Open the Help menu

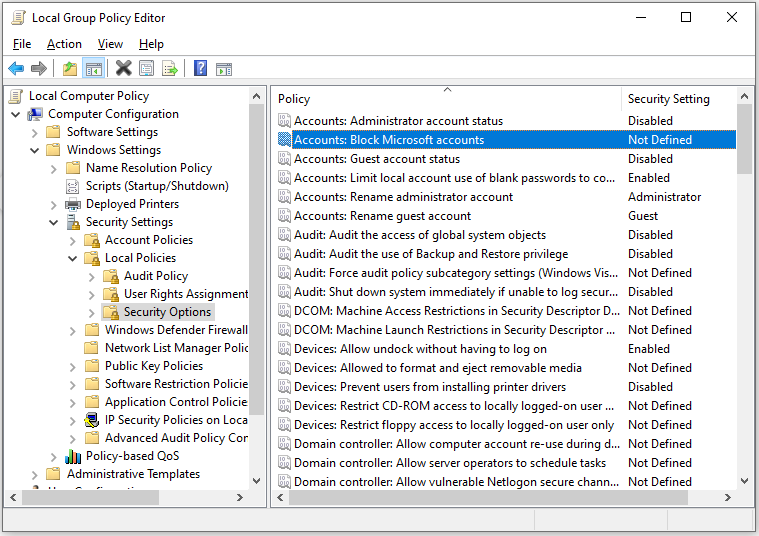click(x=151, y=44)
